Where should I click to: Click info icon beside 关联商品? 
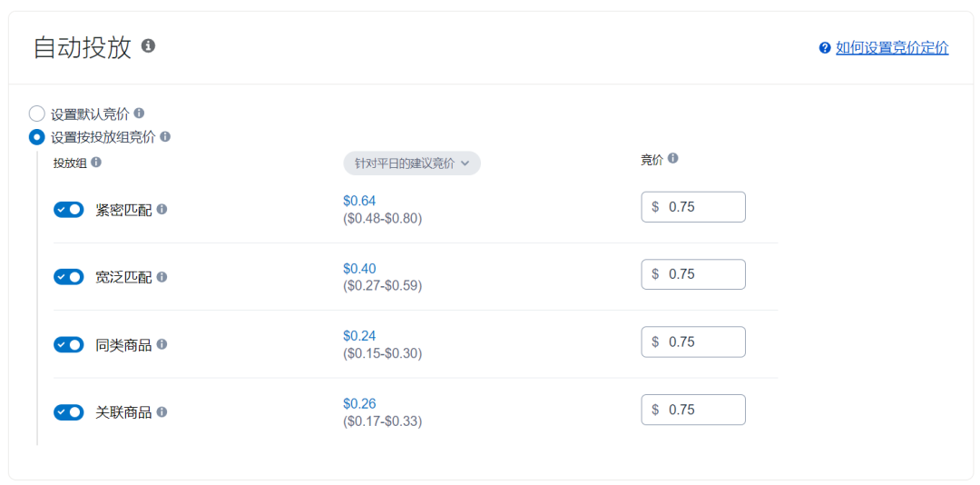coord(162,412)
